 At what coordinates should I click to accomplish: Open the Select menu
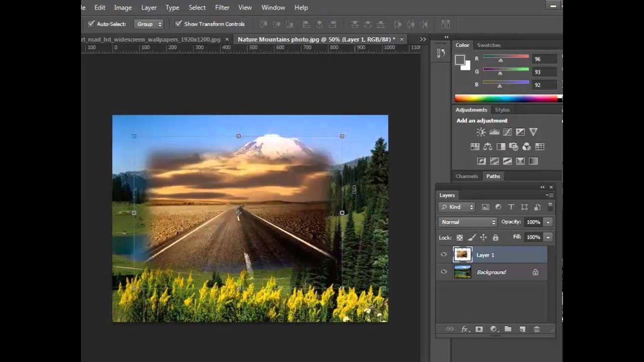click(197, 8)
